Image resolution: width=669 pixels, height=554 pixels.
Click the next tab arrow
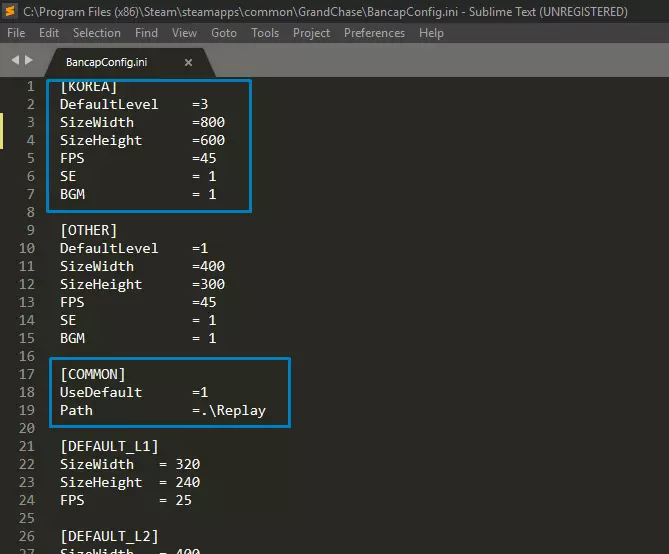coord(29,60)
